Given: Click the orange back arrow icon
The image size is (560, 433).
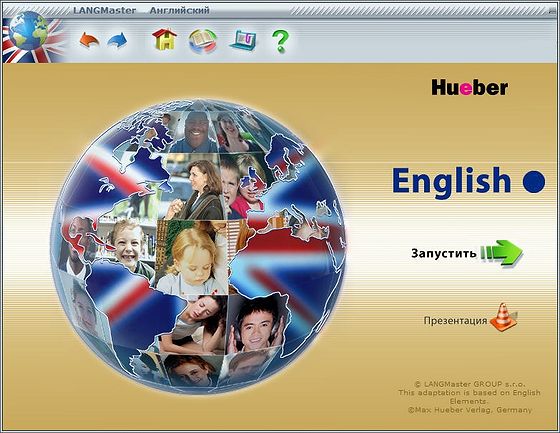Looking at the screenshot, I should [89, 40].
